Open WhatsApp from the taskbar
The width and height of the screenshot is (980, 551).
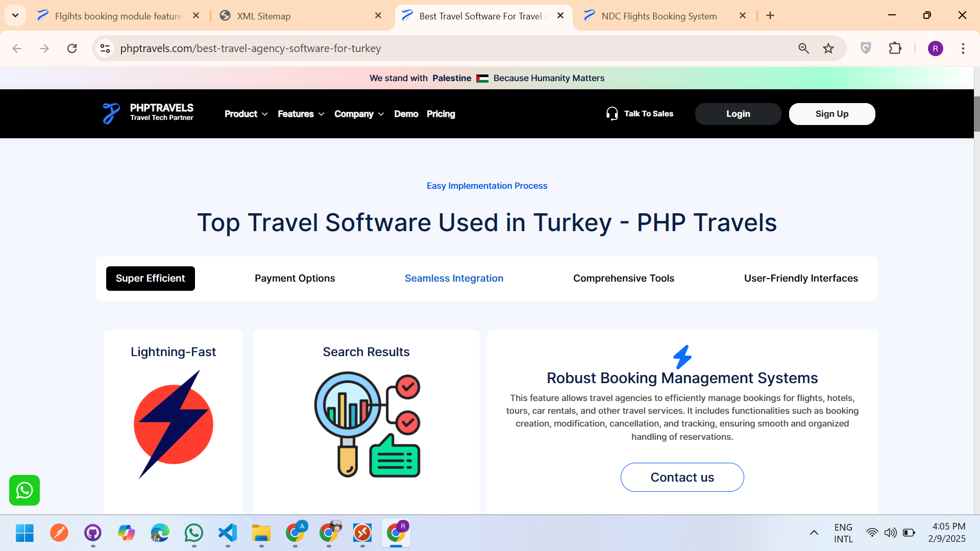pyautogui.click(x=194, y=533)
